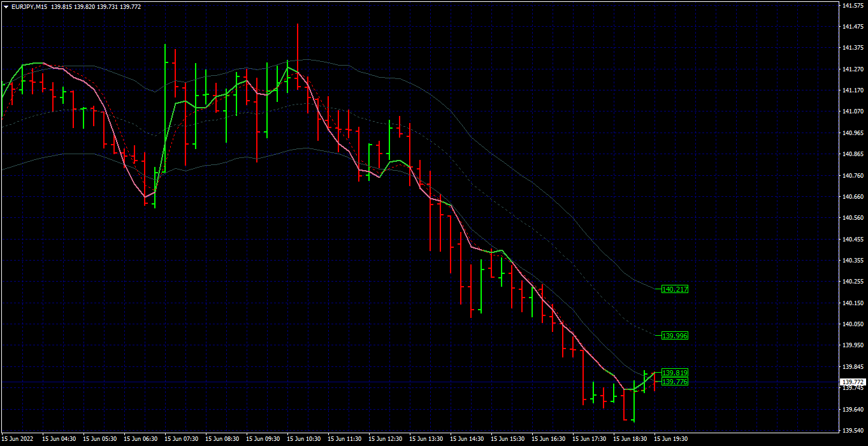The height and width of the screenshot is (446, 868).
Task: Click the 15 Jun 2022 date label
Action: click(17, 439)
